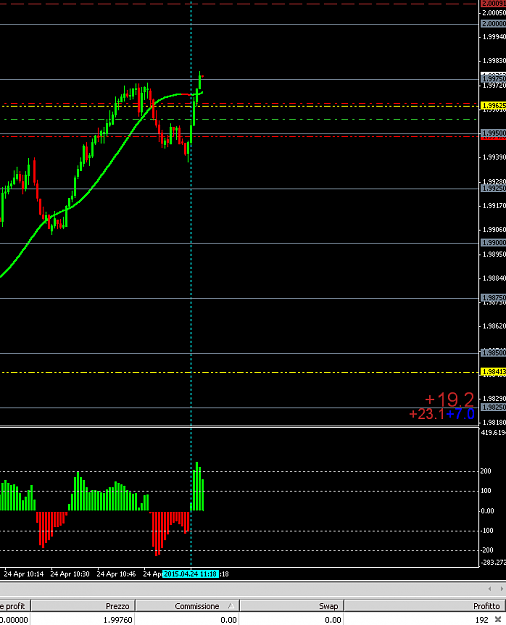Sort orders by the Profitto column

425,606
